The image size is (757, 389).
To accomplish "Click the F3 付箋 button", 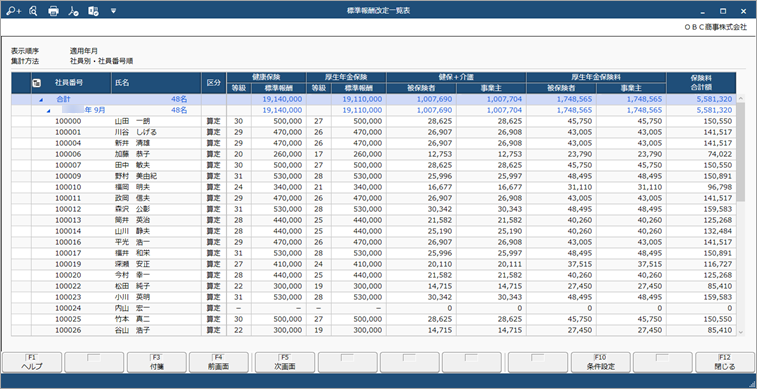I will pos(156,362).
